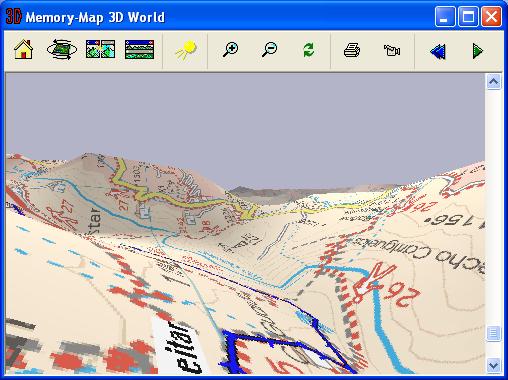Choose the panorama landscape view icon
The height and width of the screenshot is (380, 508).
(139, 50)
